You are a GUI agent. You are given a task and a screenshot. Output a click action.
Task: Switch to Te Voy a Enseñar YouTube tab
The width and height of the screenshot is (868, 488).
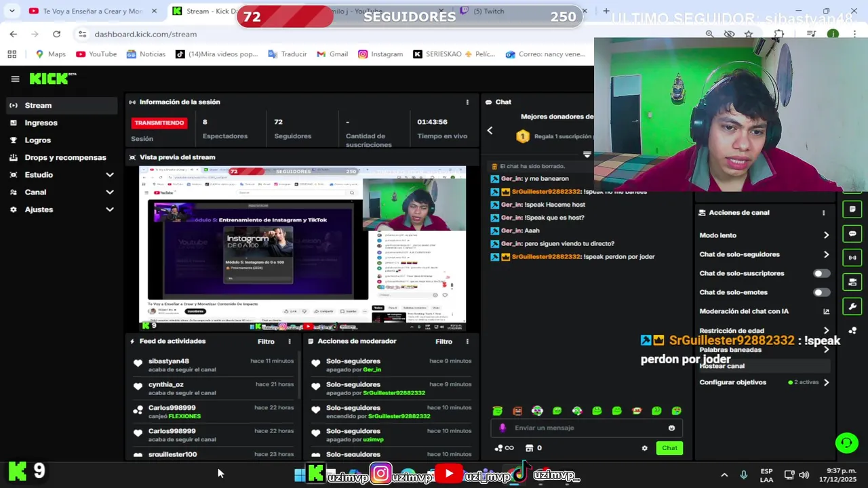[92, 11]
